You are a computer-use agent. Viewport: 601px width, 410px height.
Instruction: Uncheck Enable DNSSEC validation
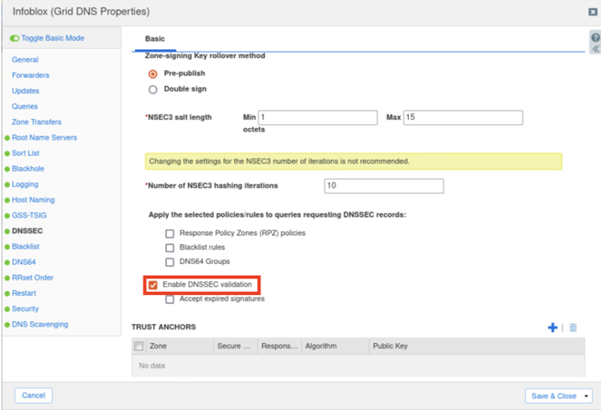[153, 285]
